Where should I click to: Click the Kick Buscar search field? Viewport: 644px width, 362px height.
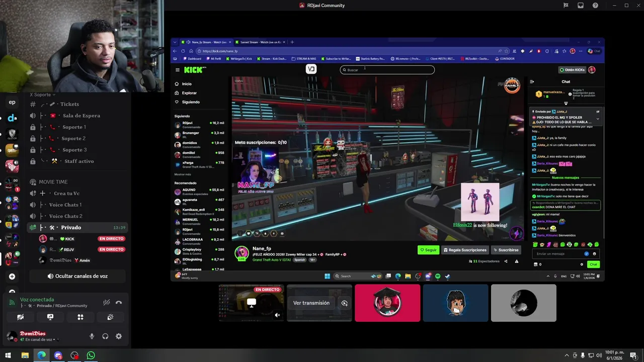[x=387, y=70]
